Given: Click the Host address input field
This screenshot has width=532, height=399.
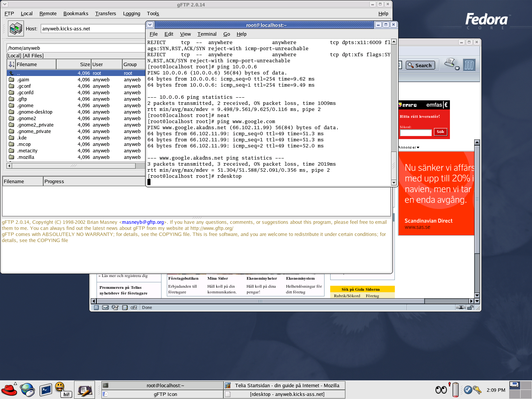Looking at the screenshot, I should click(x=93, y=28).
